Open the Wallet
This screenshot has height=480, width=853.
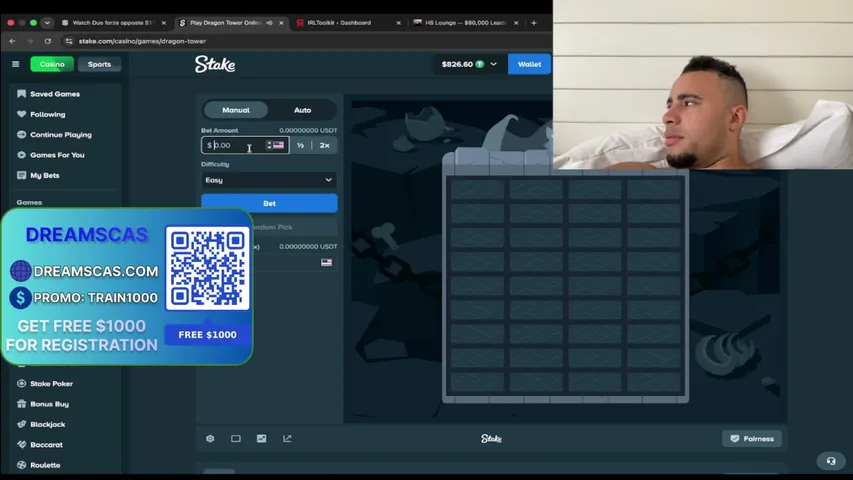point(529,64)
